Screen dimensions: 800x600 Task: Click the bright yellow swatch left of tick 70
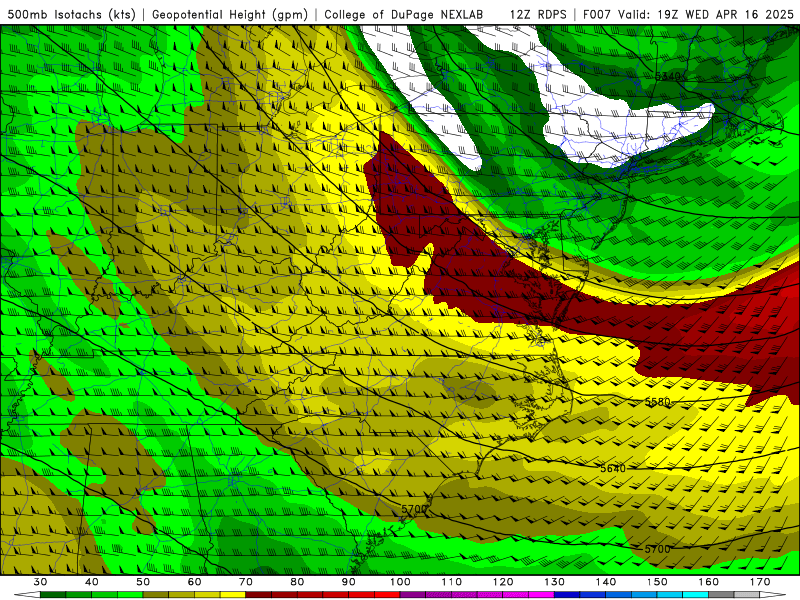[233, 595]
